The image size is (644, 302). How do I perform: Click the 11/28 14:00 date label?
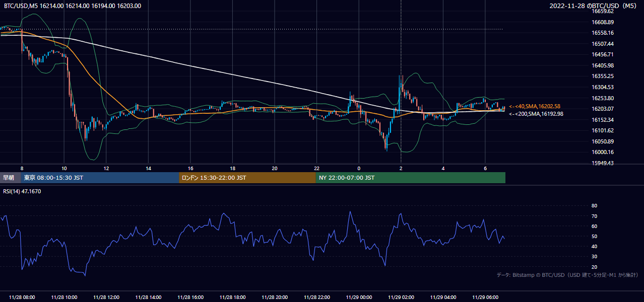(148, 297)
